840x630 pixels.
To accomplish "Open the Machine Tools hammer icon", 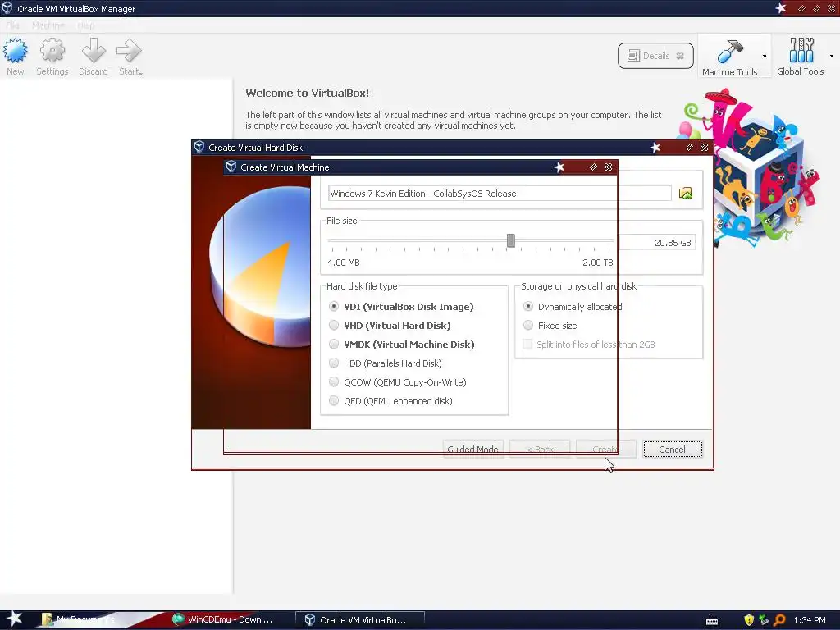I will tap(729, 52).
